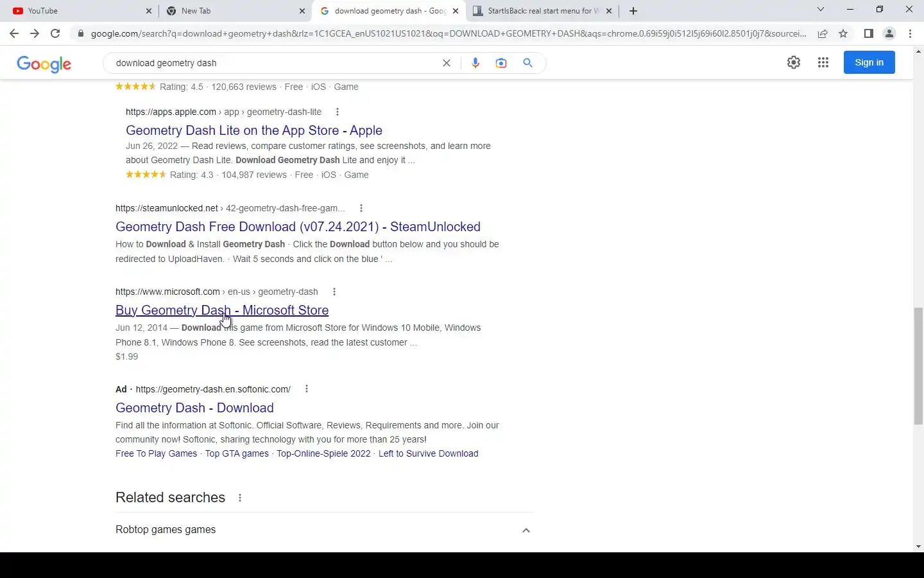The image size is (924, 578).
Task: Open Geometry Dash Free Download SteamUnlocked link
Action: (298, 227)
